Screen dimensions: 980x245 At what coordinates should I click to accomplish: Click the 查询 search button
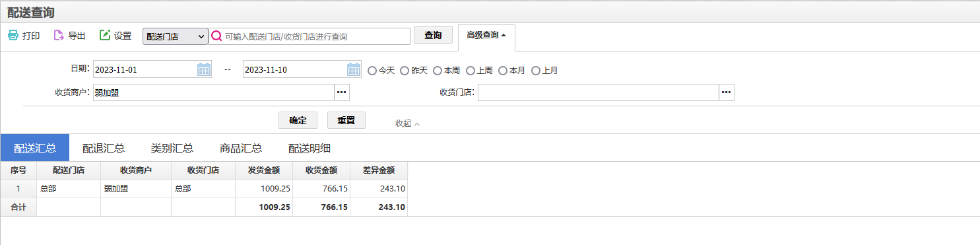point(433,36)
